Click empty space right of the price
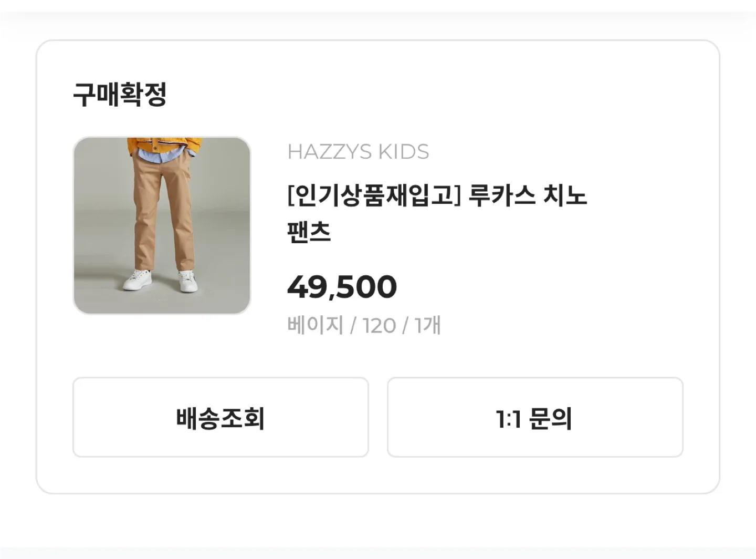Image resolution: width=756 pixels, height=559 pixels. [525, 287]
